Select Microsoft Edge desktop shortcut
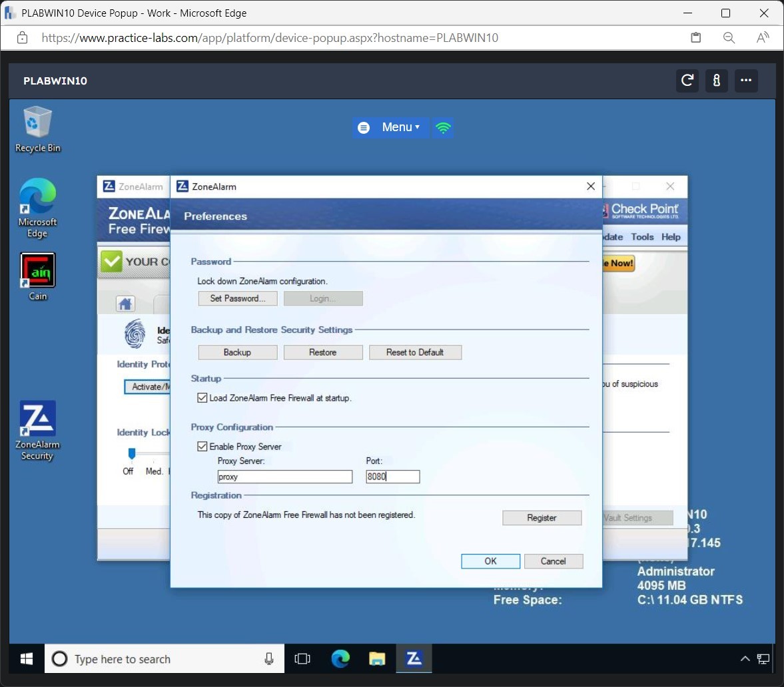Viewport: 784px width, 687px height. click(x=37, y=208)
